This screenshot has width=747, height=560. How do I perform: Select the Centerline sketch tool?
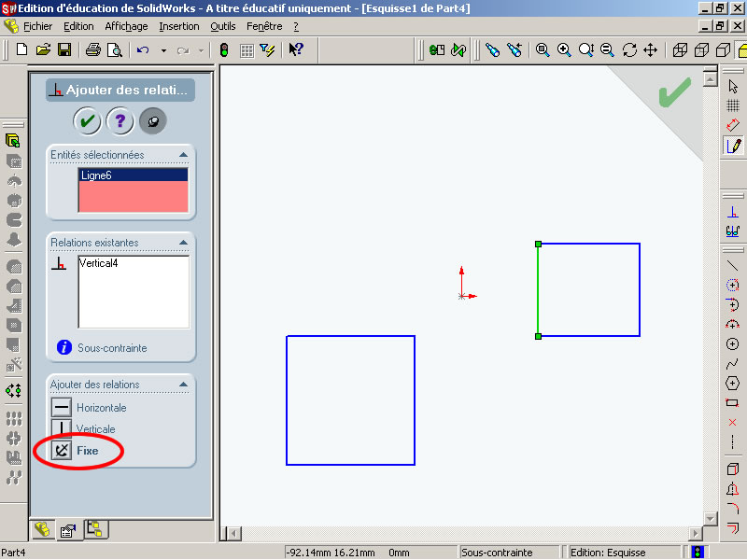coord(733,441)
